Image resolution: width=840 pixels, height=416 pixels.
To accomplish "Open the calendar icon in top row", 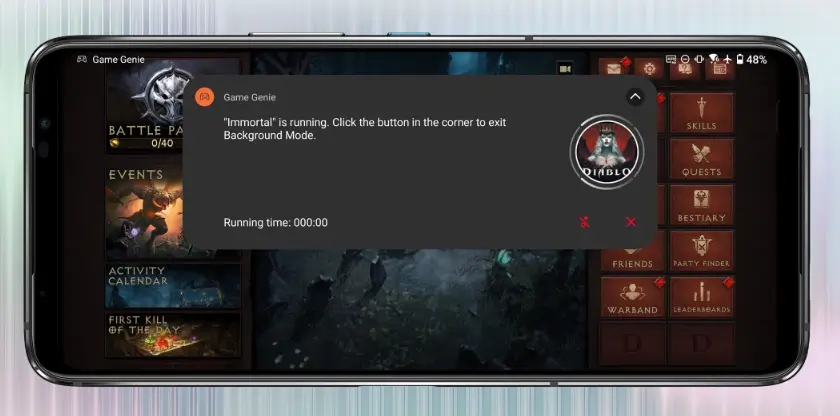I will [719, 70].
